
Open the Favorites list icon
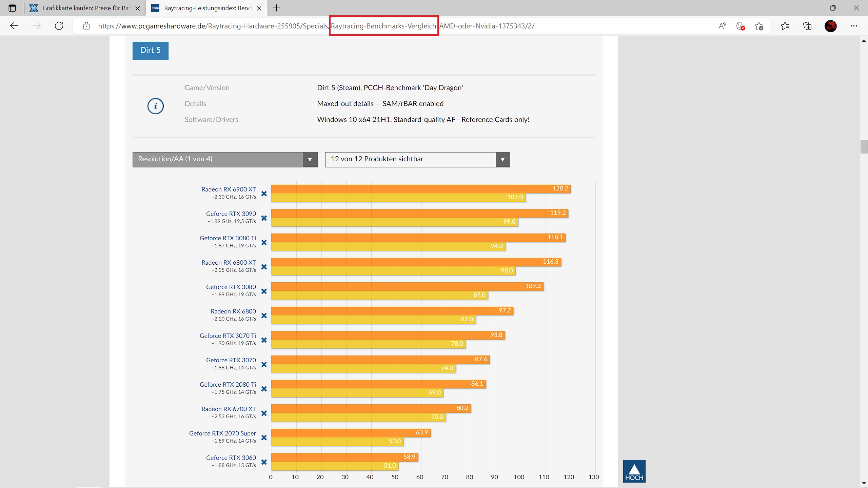[785, 26]
